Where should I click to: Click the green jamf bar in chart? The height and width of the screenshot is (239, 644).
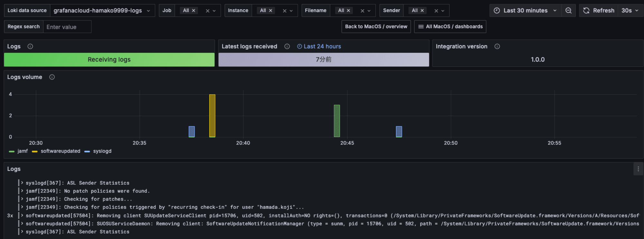click(x=337, y=121)
